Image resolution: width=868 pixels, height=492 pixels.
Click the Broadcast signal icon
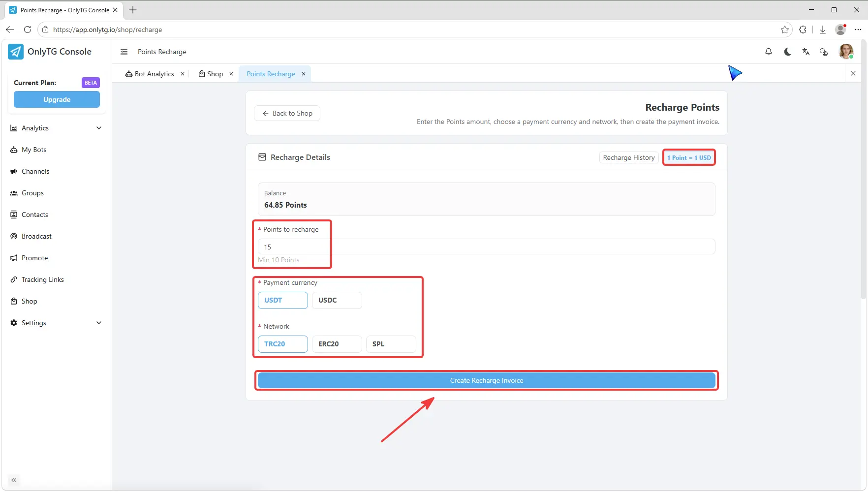[14, 236]
